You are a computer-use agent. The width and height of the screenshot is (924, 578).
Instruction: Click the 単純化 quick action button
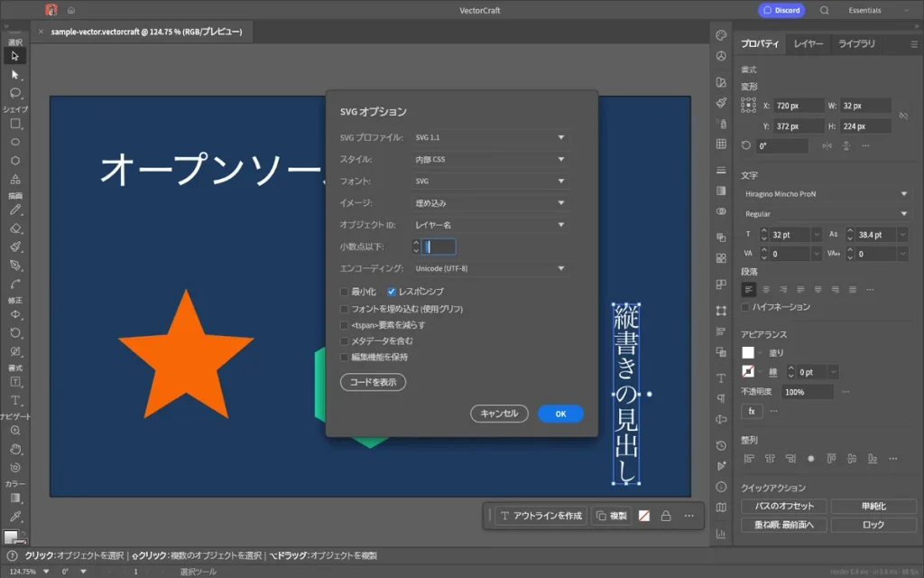873,506
